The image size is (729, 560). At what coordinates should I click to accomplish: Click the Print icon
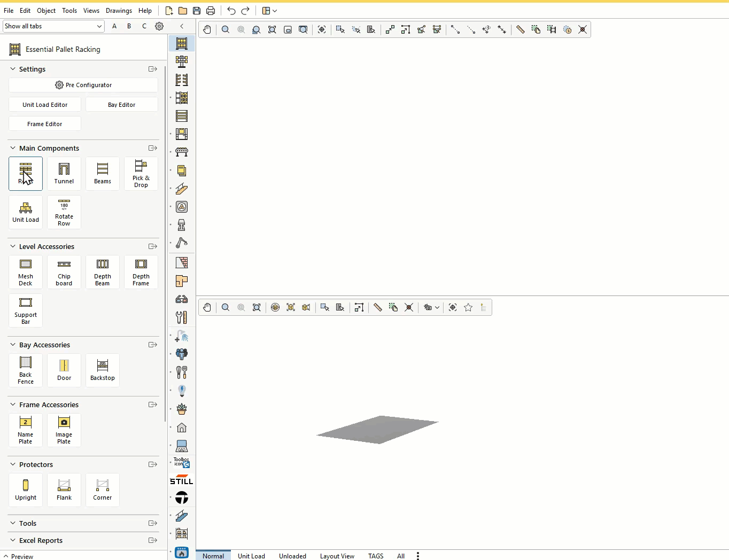point(211,11)
